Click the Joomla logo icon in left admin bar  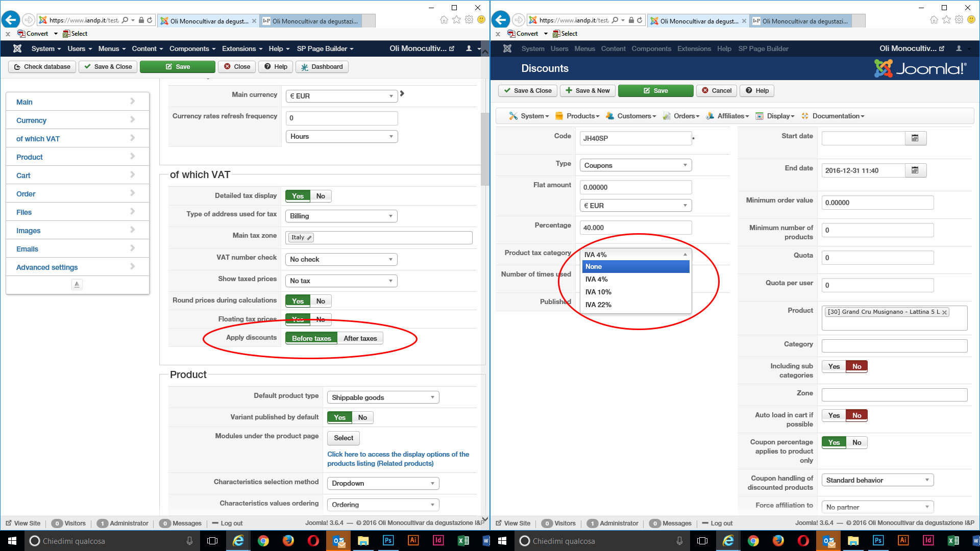click(x=17, y=48)
